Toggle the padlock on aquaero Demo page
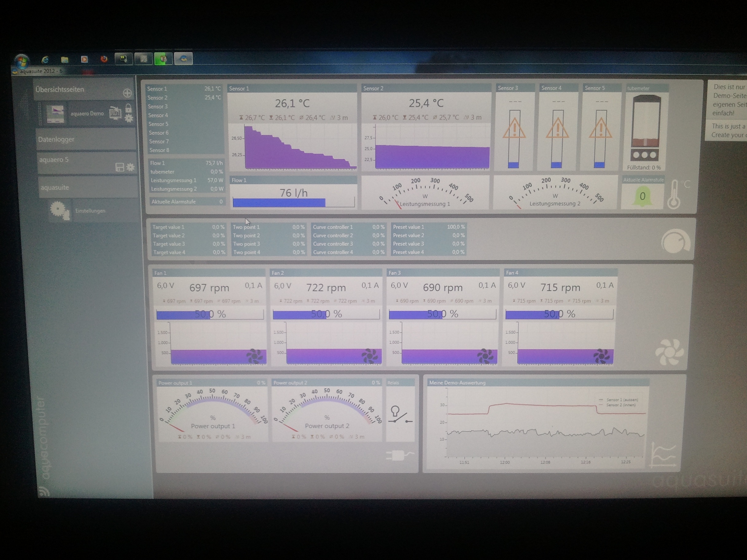Image resolution: width=747 pixels, height=560 pixels. 128,108
